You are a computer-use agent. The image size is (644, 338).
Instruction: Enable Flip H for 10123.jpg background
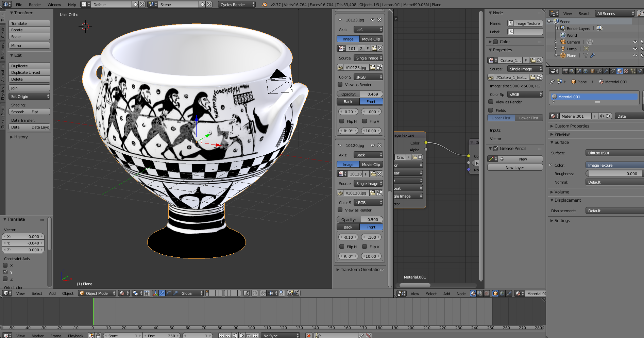(x=342, y=121)
